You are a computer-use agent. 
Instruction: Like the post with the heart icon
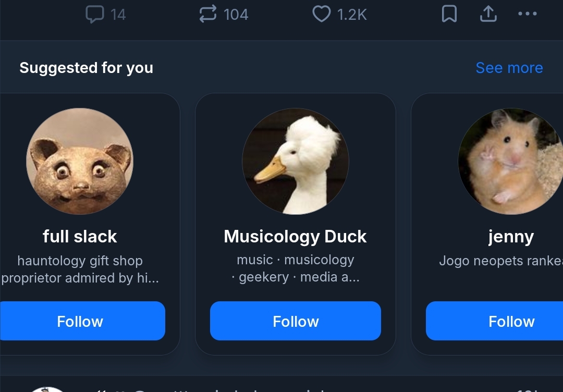point(321,14)
